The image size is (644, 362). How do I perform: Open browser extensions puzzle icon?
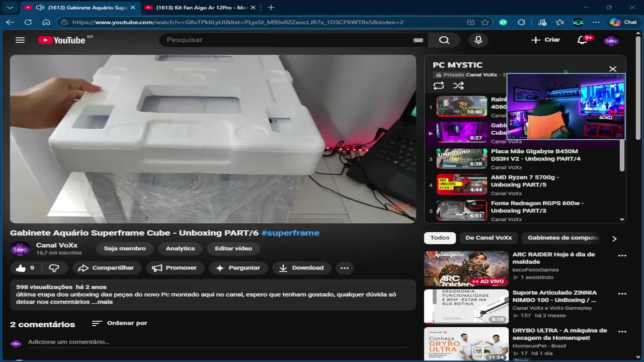[521, 22]
